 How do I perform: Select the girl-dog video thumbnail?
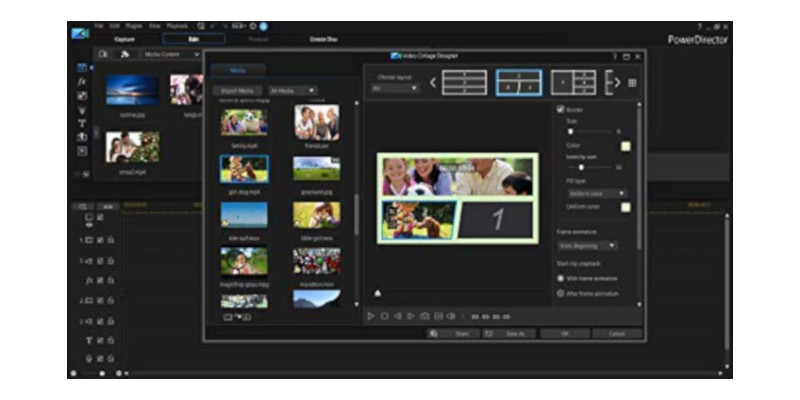(x=244, y=167)
